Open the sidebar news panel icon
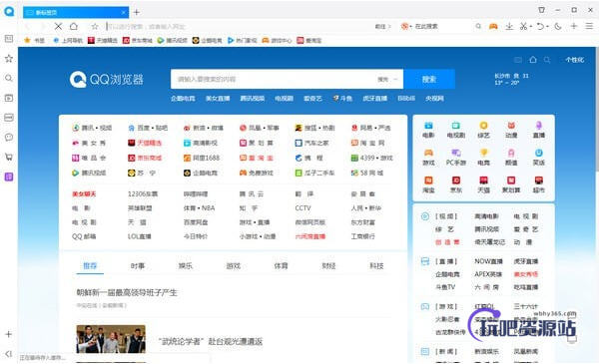 click(x=9, y=39)
